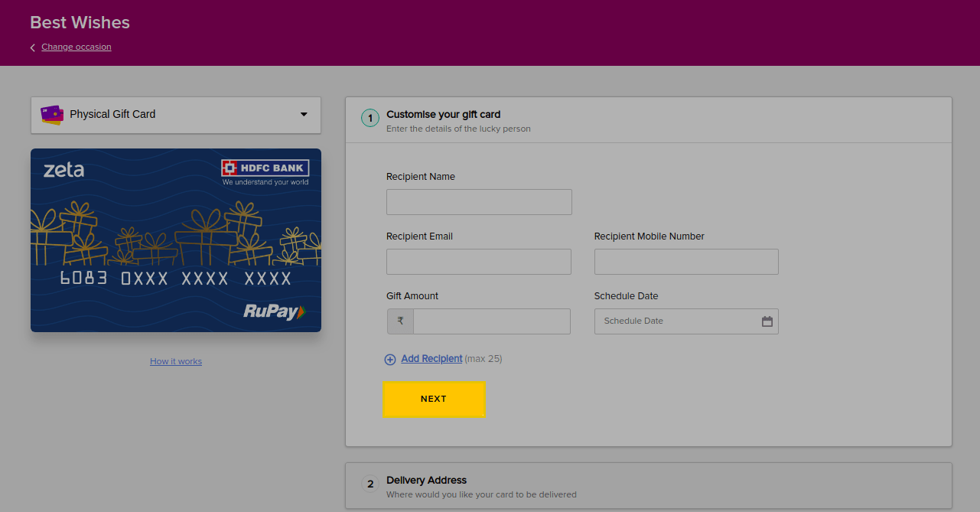
Task: Focus the Recipient Email input field
Action: point(479,262)
